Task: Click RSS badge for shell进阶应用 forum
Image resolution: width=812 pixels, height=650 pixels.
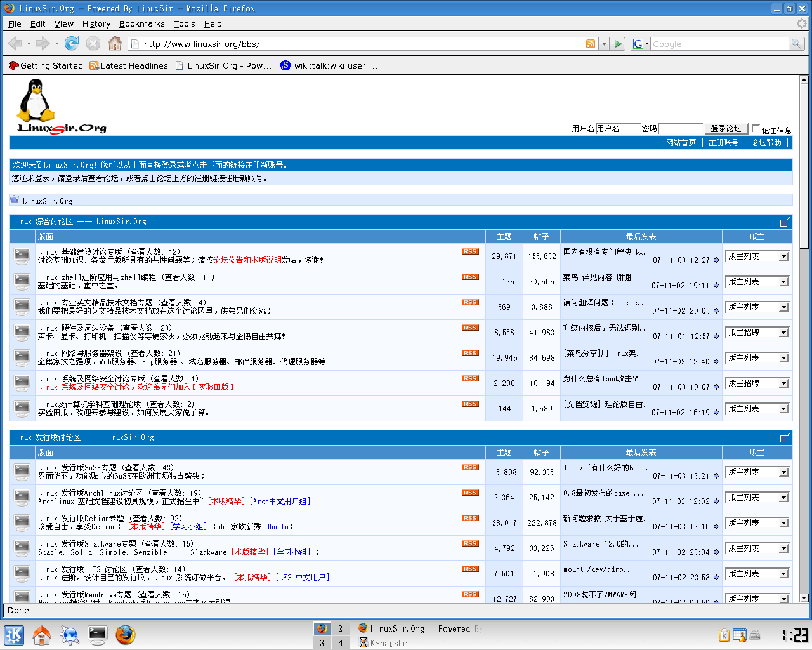Action: coord(470,277)
